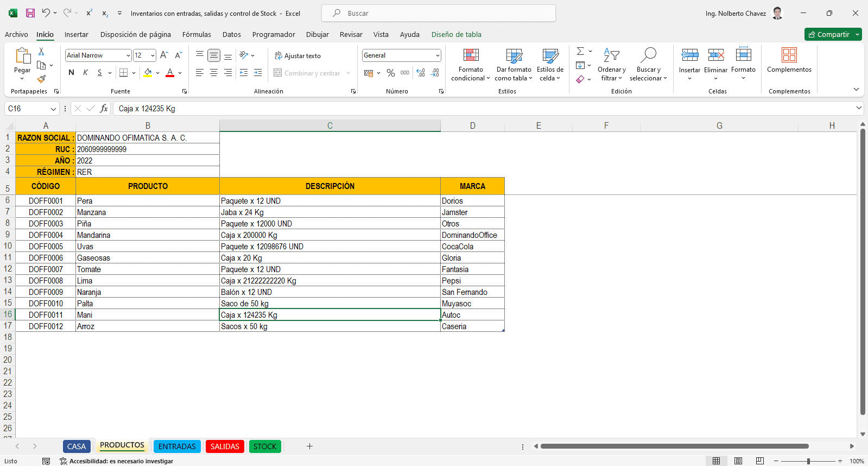Switch to Diseño de tabla tab

457,34
